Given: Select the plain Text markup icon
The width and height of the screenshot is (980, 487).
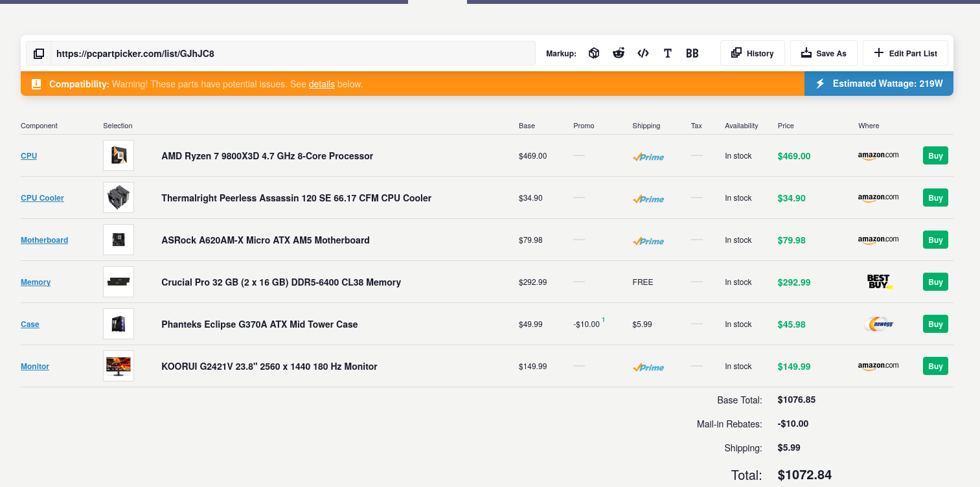Looking at the screenshot, I should (668, 54).
